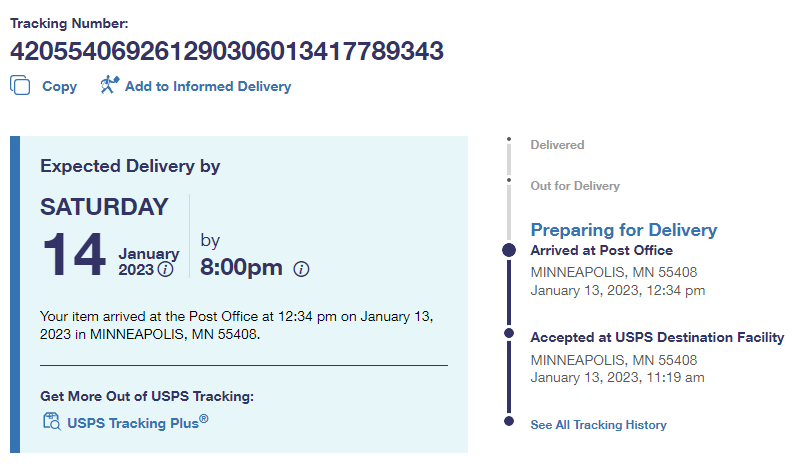This screenshot has height=469, width=801.
Task: Click the SATURDAY delivery day text
Action: click(x=104, y=207)
